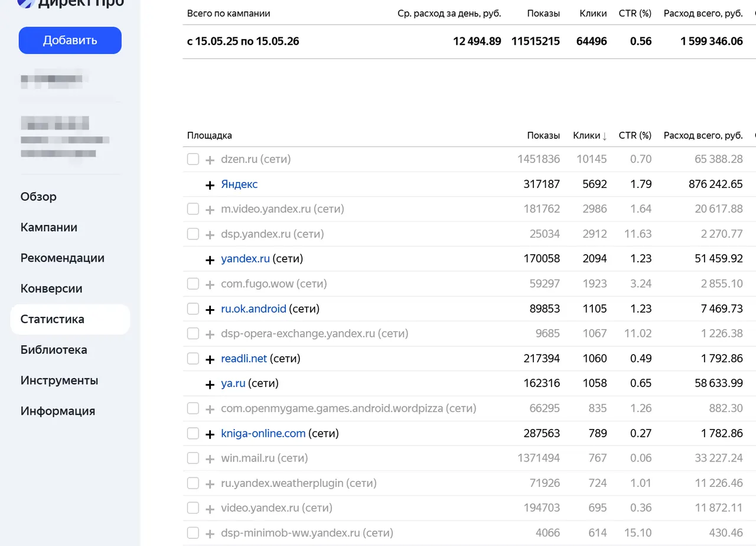Expand the Яндекс row
Image resolution: width=756 pixels, height=546 pixels.
tap(210, 184)
